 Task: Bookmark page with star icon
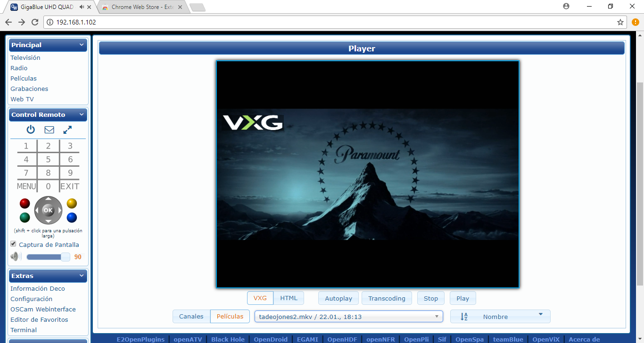(x=620, y=22)
